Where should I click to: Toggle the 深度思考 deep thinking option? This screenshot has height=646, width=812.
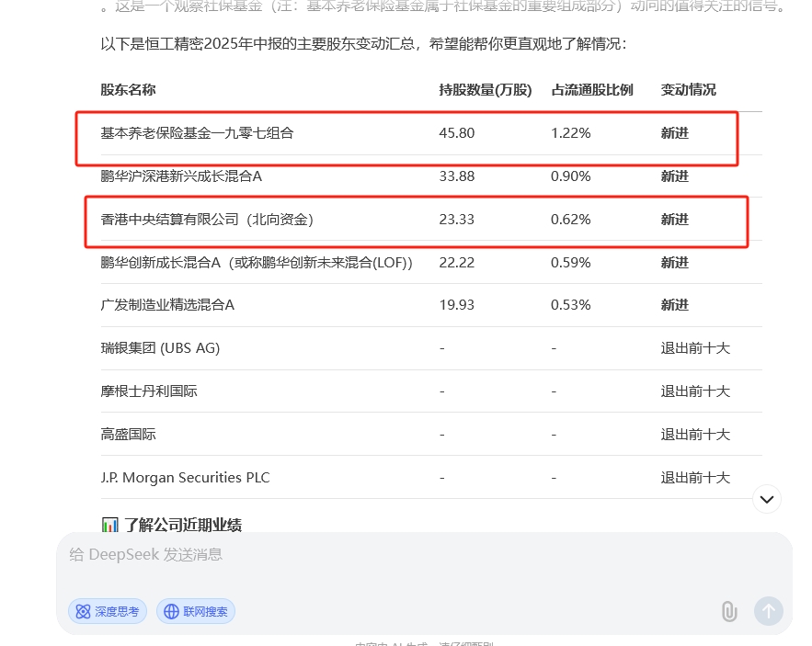click(108, 611)
